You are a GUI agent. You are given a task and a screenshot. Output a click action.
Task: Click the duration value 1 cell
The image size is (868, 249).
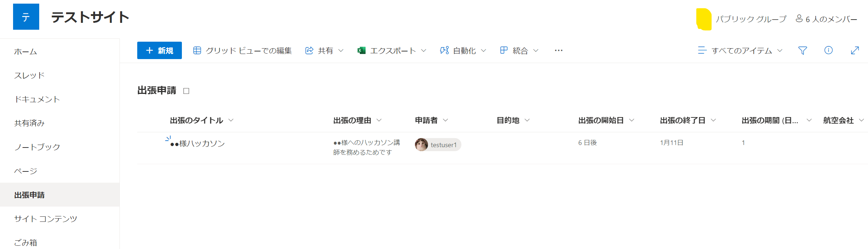tap(743, 143)
